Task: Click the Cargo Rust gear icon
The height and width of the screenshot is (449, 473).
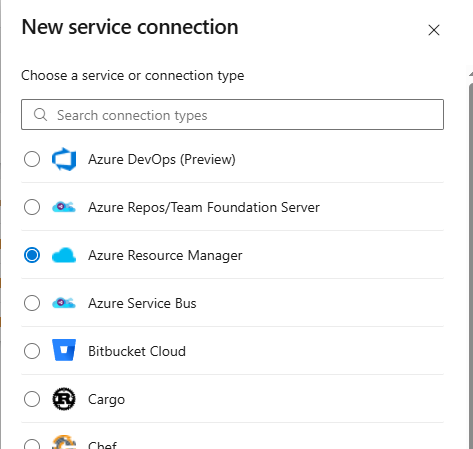Action: 64,399
